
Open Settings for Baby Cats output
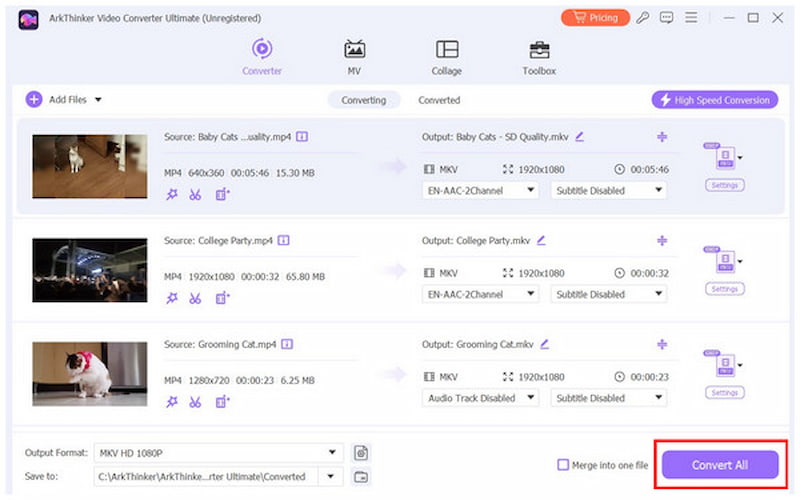(724, 185)
